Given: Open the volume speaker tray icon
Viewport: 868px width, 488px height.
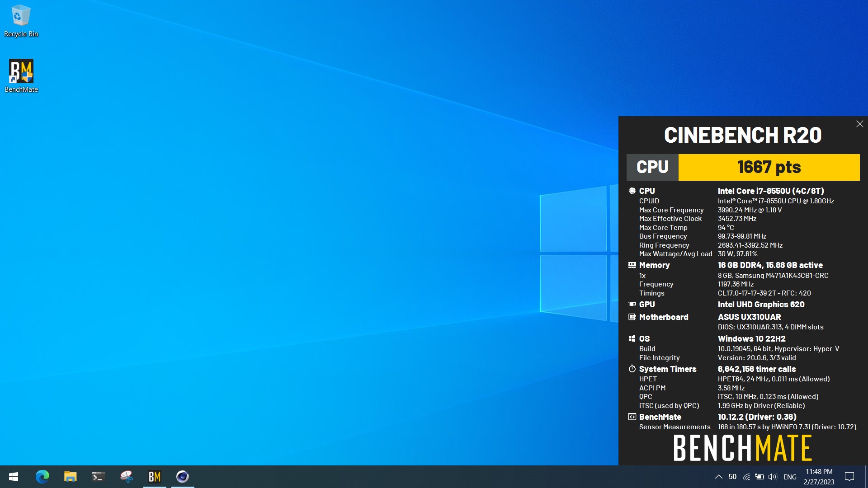Looking at the screenshot, I should [773, 477].
